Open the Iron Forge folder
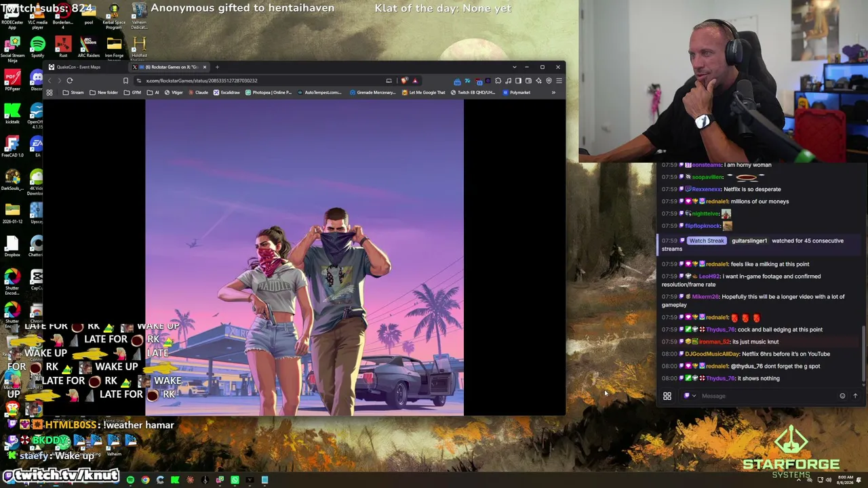868x488 pixels. (x=114, y=46)
